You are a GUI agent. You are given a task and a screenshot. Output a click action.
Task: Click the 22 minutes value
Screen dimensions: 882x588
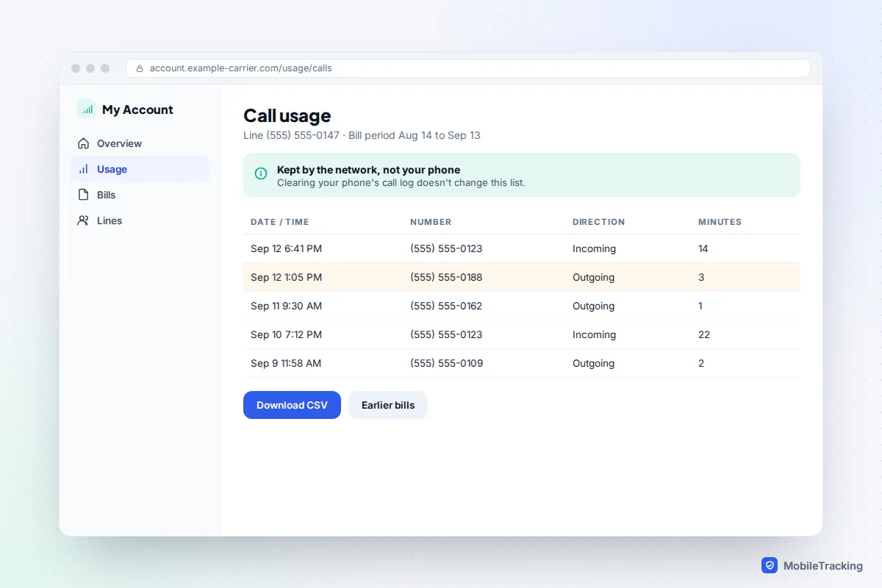(x=704, y=334)
